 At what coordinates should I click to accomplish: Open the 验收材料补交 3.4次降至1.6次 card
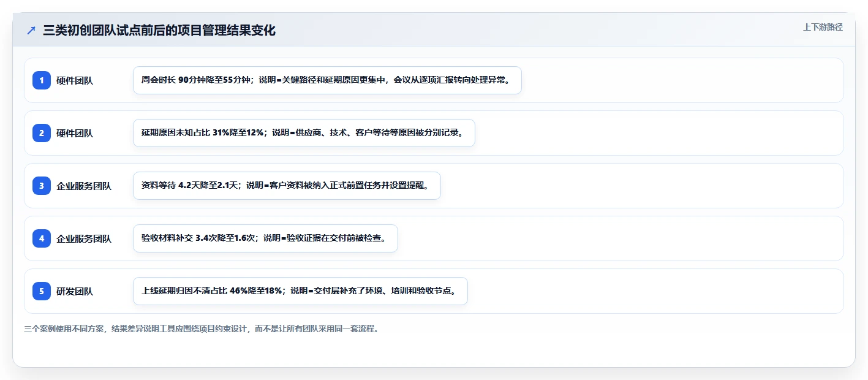265,238
